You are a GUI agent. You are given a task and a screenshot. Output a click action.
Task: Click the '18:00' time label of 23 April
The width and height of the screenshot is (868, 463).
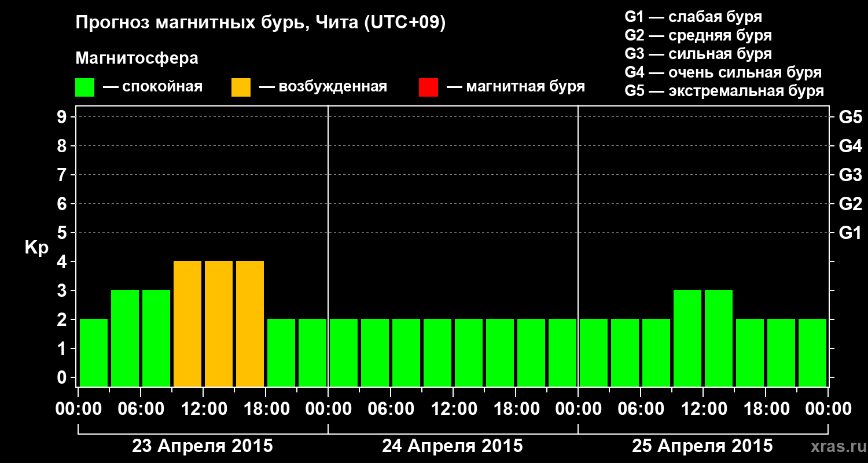click(x=266, y=409)
